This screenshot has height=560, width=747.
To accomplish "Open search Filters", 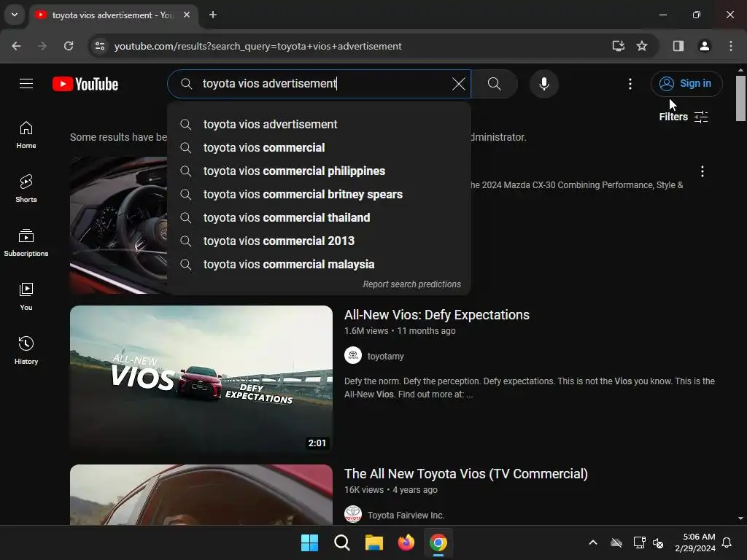I will tap(683, 117).
